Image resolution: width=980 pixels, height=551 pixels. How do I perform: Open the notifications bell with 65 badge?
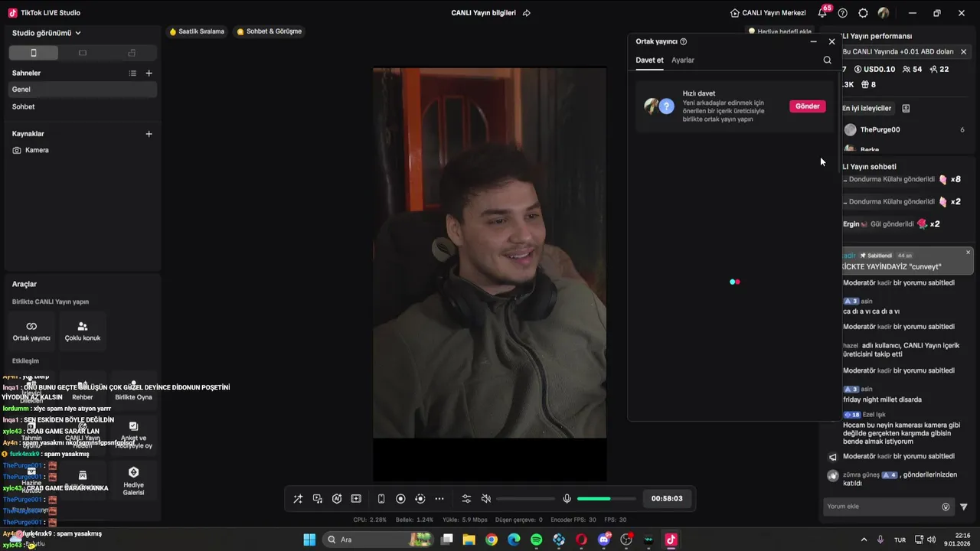click(823, 12)
